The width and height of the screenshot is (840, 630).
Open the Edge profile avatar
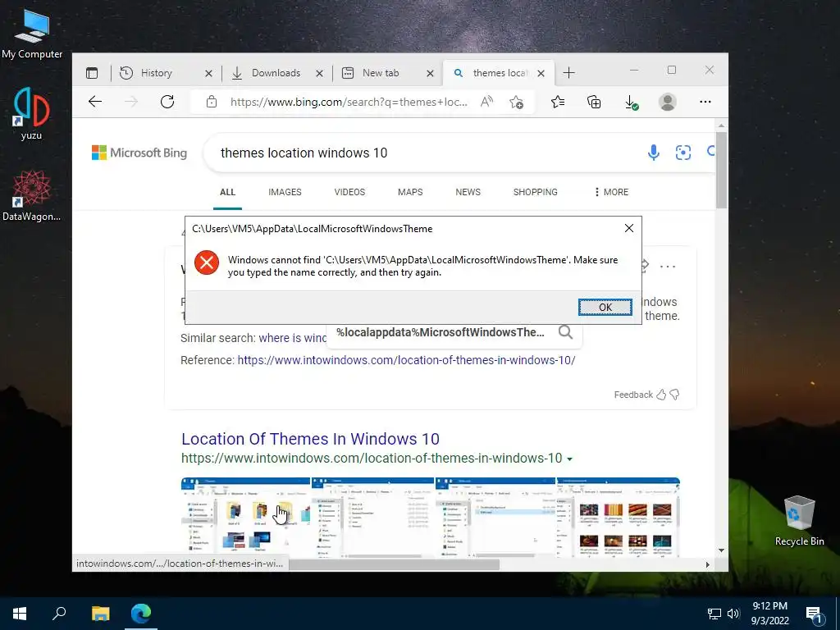tap(668, 102)
